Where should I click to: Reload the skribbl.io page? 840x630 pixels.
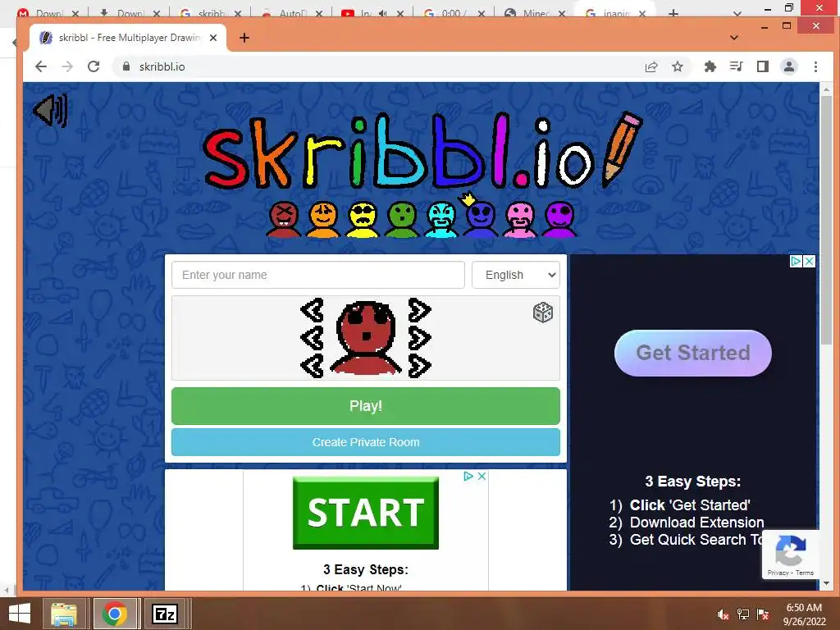pyautogui.click(x=94, y=66)
